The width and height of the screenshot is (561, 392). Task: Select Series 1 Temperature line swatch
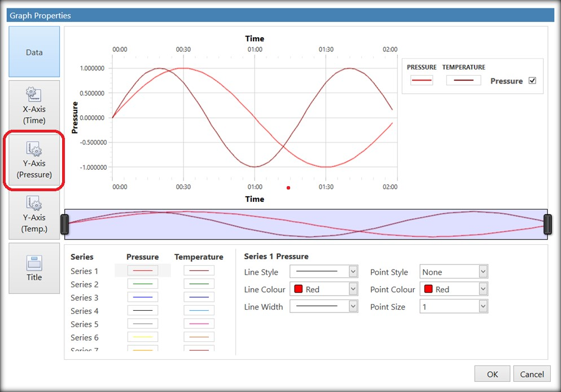click(x=199, y=270)
